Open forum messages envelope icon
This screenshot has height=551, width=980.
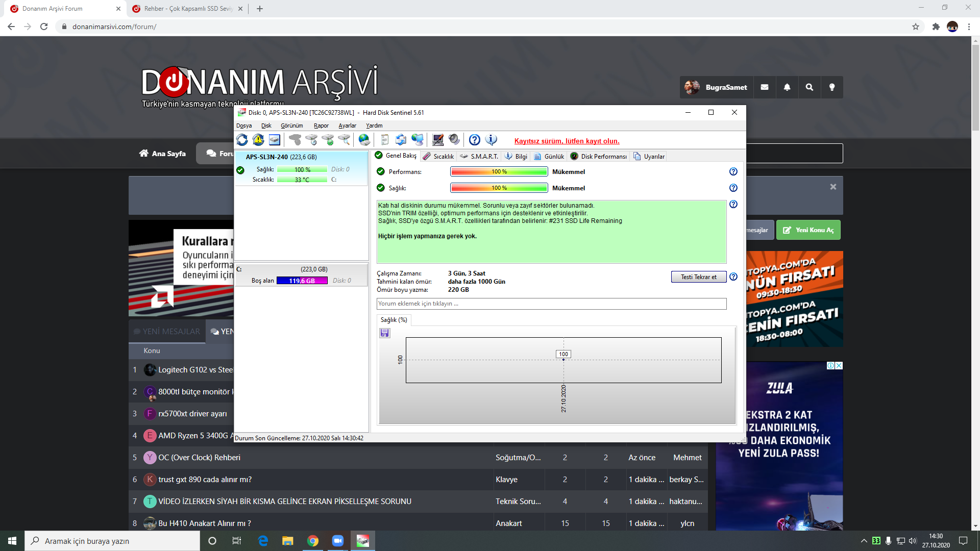765,87
